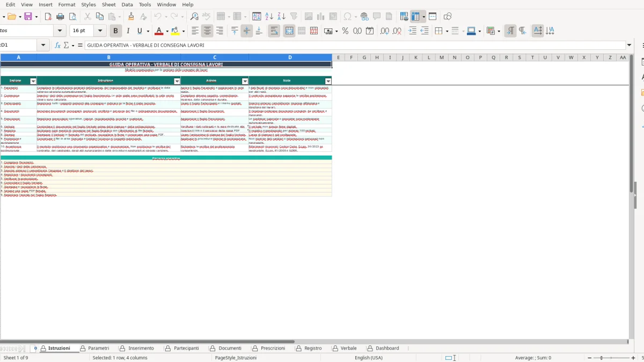Click the Format as Date icon
This screenshot has height=362, width=644.
(370, 31)
